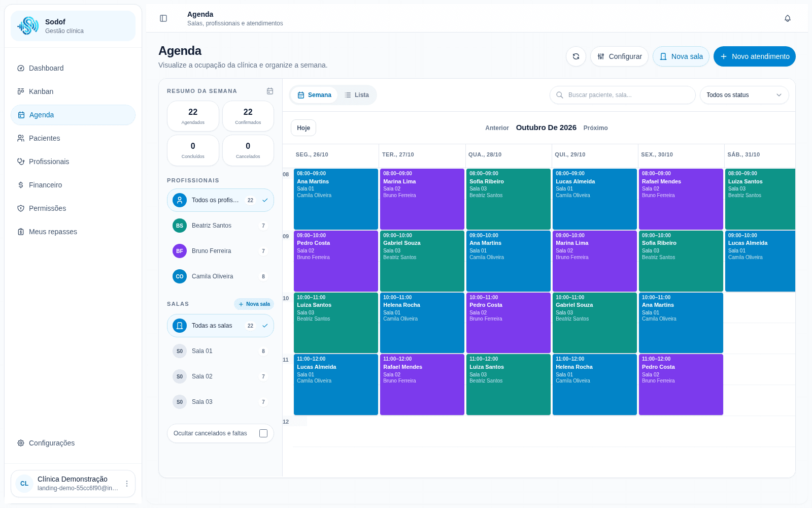Filter agenda by Sala 02
This screenshot has height=508, width=812.
220,376
